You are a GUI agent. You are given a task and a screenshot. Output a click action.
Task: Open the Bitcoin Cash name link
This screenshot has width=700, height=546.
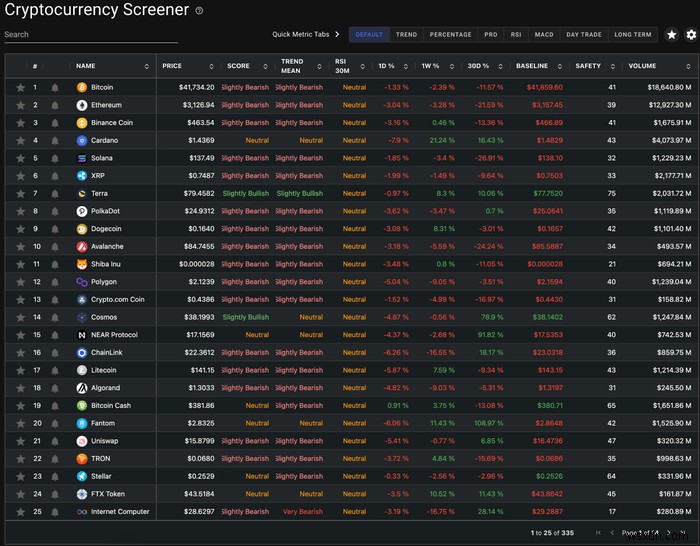[111, 405]
